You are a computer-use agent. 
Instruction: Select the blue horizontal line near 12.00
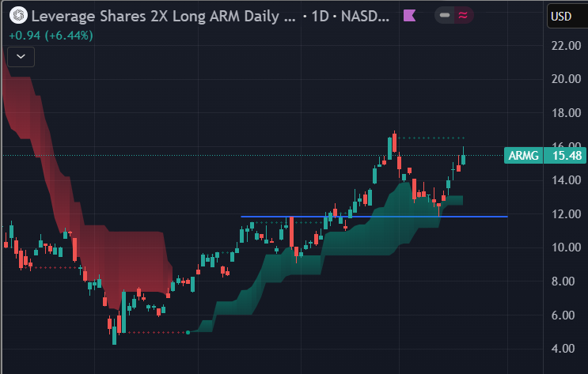[374, 216]
